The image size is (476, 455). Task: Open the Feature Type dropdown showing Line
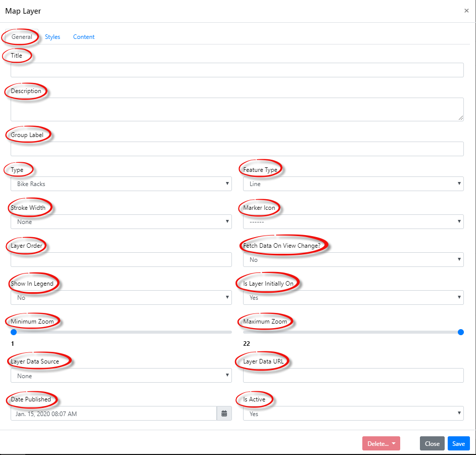(x=353, y=184)
